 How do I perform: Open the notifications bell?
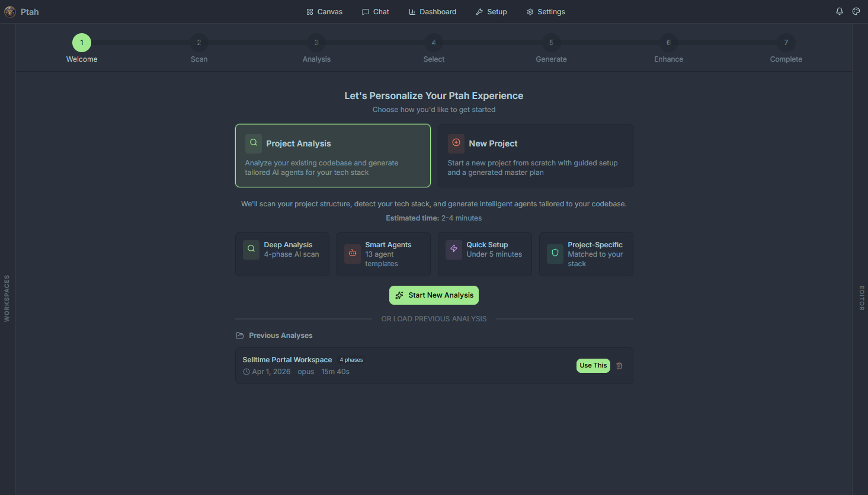(839, 11)
